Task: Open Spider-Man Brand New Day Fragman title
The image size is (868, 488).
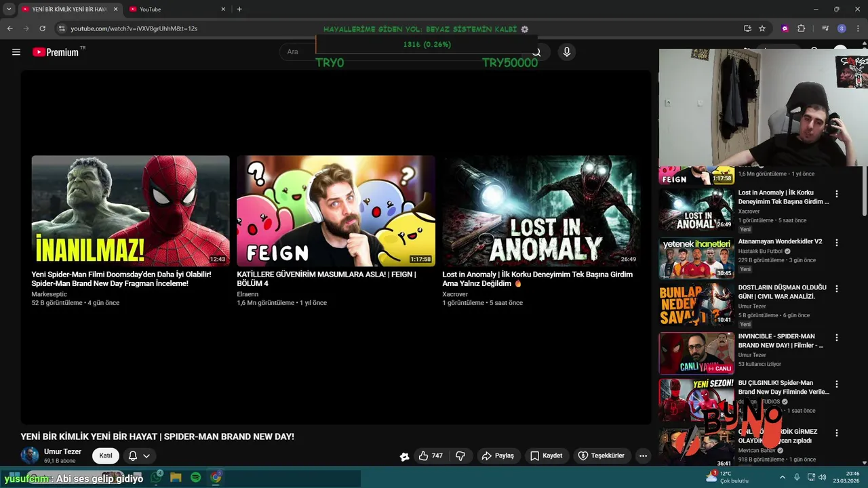Action: 121,279
